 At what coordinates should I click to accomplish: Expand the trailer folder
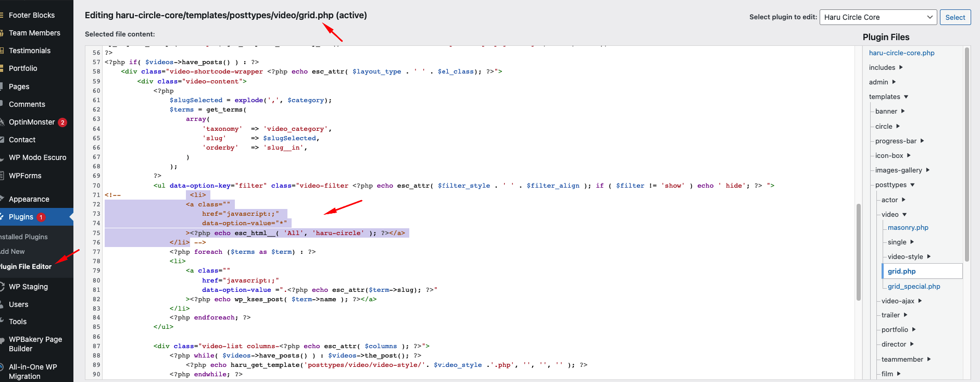(x=894, y=315)
